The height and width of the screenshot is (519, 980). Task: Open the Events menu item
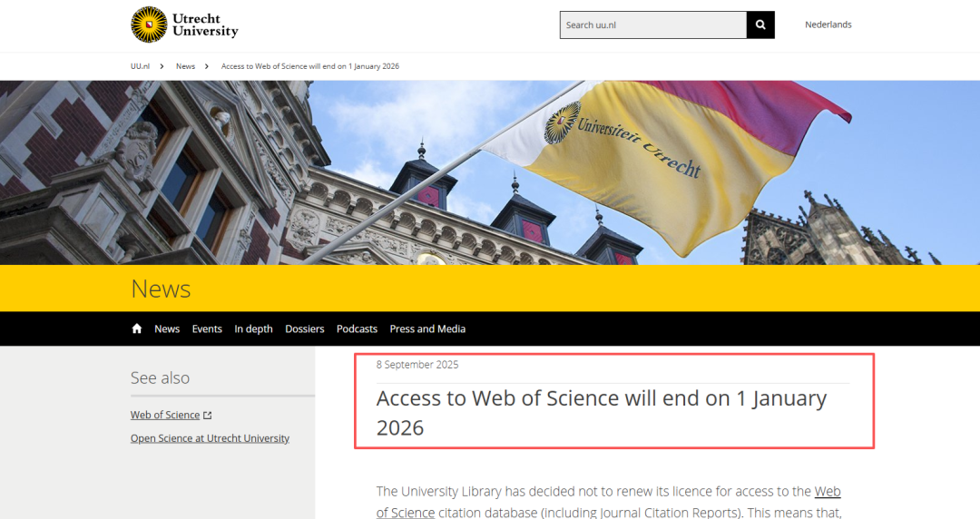point(207,328)
